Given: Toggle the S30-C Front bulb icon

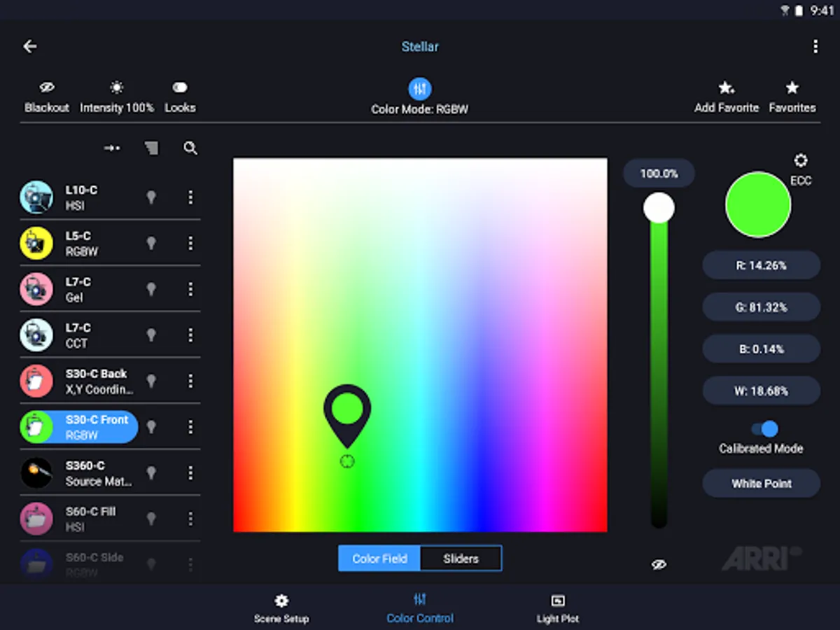Looking at the screenshot, I should (150, 427).
